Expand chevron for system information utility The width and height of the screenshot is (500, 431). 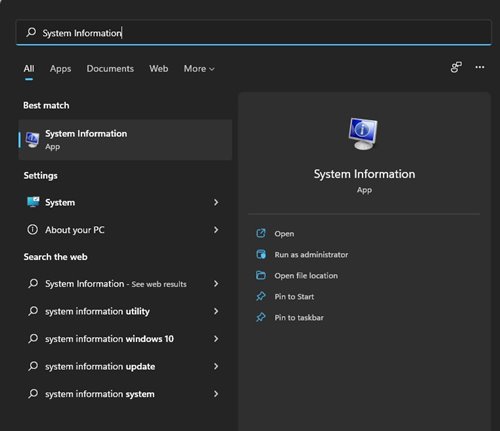(x=216, y=311)
